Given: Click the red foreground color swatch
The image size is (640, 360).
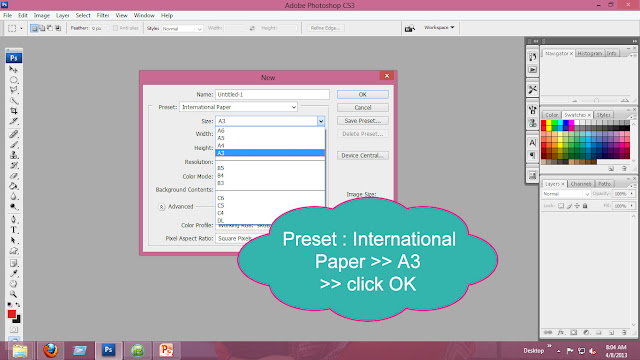Looking at the screenshot, I should pos(12,314).
